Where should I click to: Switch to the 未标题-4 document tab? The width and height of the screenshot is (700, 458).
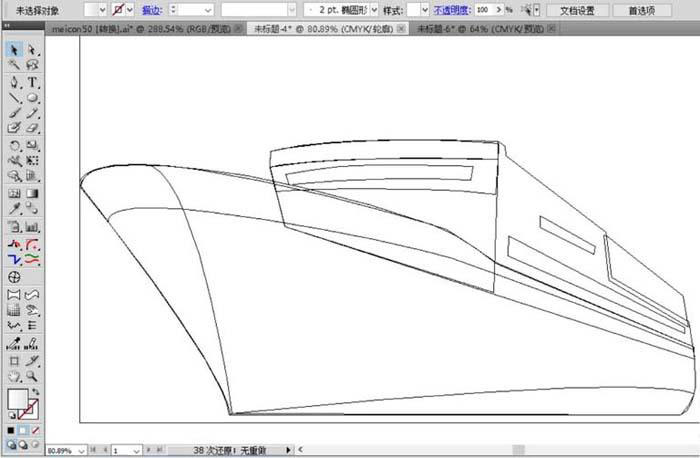pos(324,29)
